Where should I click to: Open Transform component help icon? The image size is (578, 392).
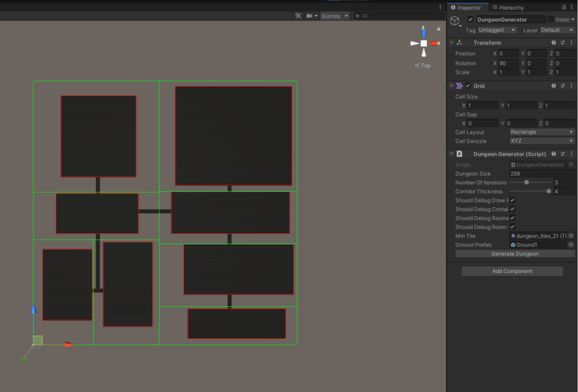click(554, 43)
